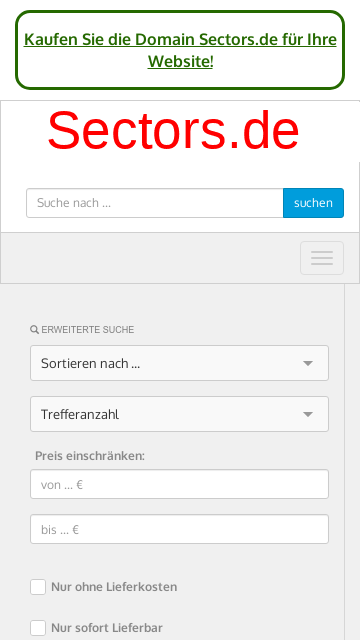Open the 'Trefferanzahl' dropdown
360x640 pixels.
point(179,414)
